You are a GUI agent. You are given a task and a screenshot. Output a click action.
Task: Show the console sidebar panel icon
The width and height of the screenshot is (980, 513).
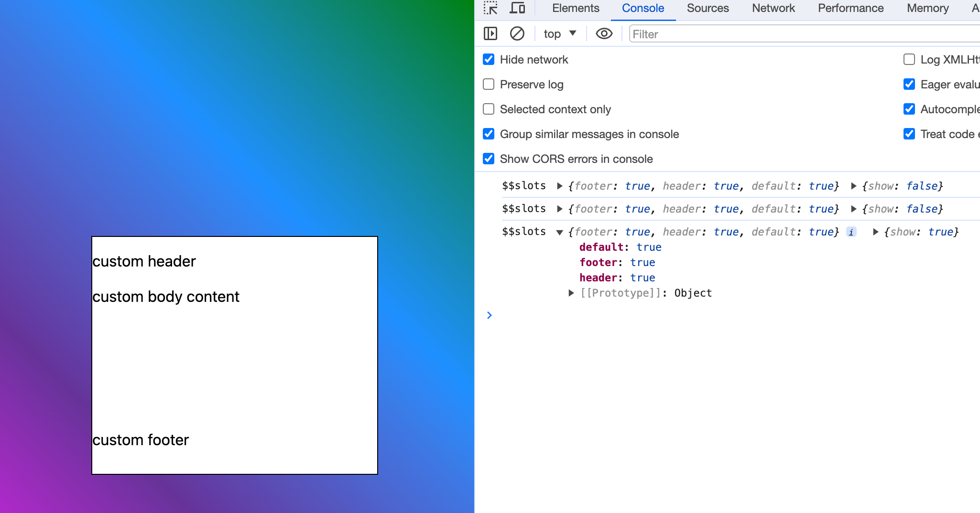(490, 34)
